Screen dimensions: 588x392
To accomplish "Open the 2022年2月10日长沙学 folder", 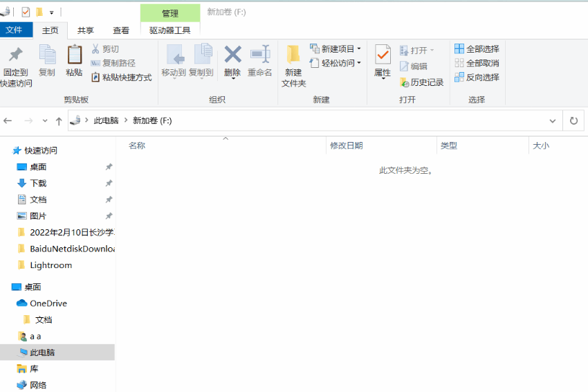I will (66, 233).
